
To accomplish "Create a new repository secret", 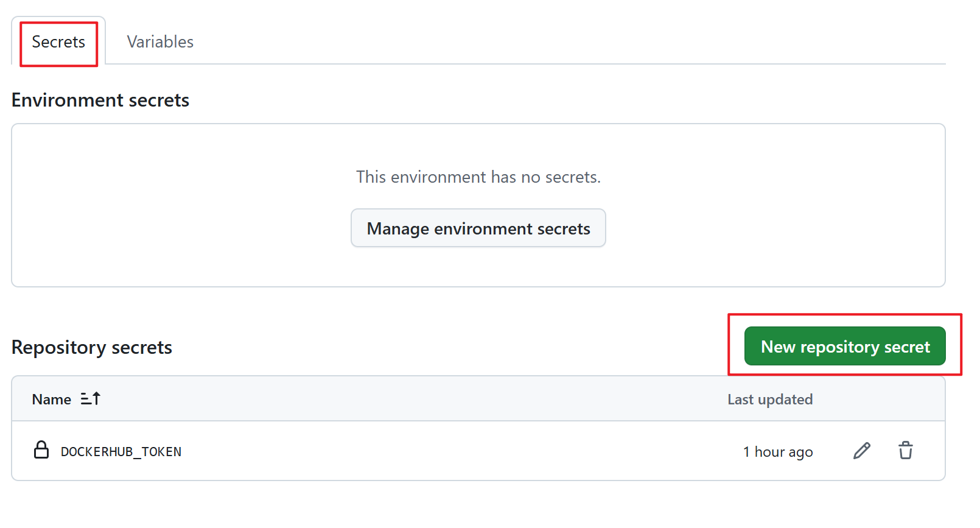I will pyautogui.click(x=845, y=346).
